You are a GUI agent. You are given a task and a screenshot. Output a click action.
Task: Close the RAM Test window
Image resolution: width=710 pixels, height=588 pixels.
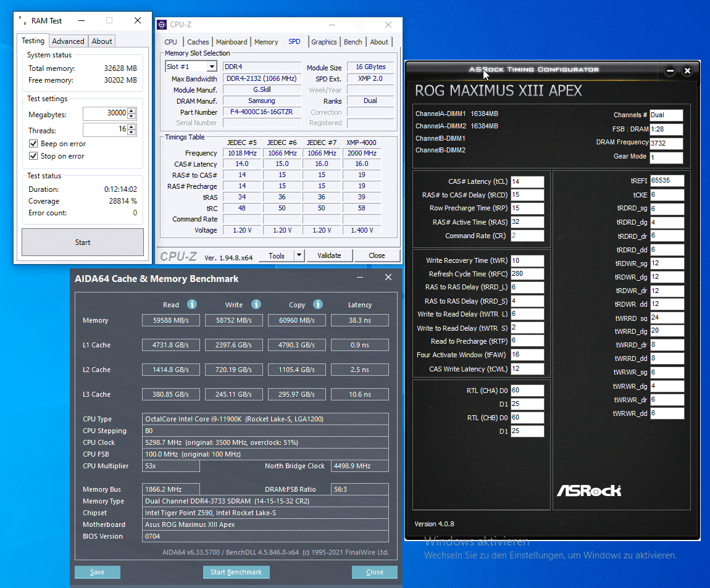(138, 20)
